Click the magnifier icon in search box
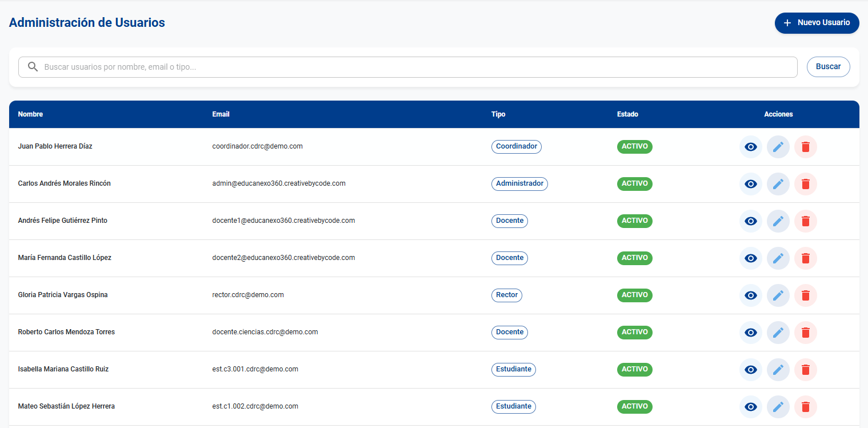 (x=33, y=67)
